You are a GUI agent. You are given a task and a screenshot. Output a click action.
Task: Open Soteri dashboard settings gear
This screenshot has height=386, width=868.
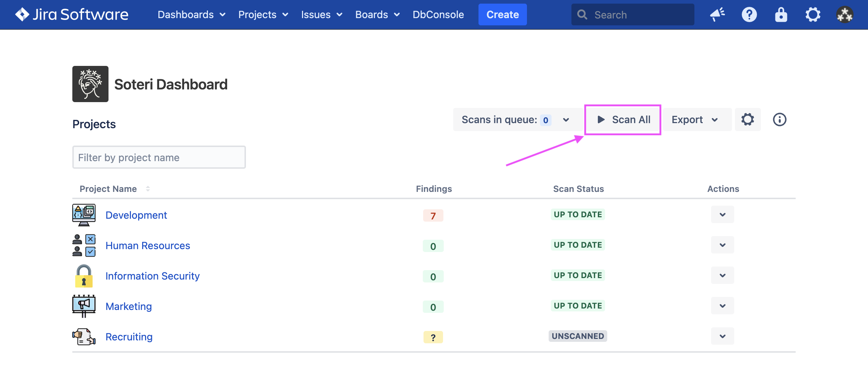pos(748,119)
